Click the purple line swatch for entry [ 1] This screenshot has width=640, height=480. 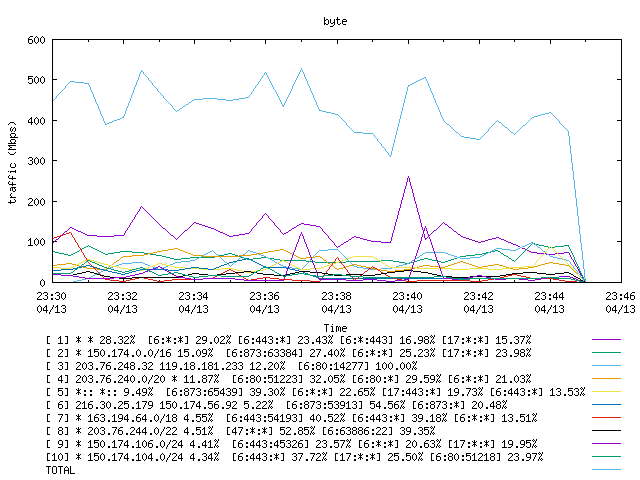[606, 340]
